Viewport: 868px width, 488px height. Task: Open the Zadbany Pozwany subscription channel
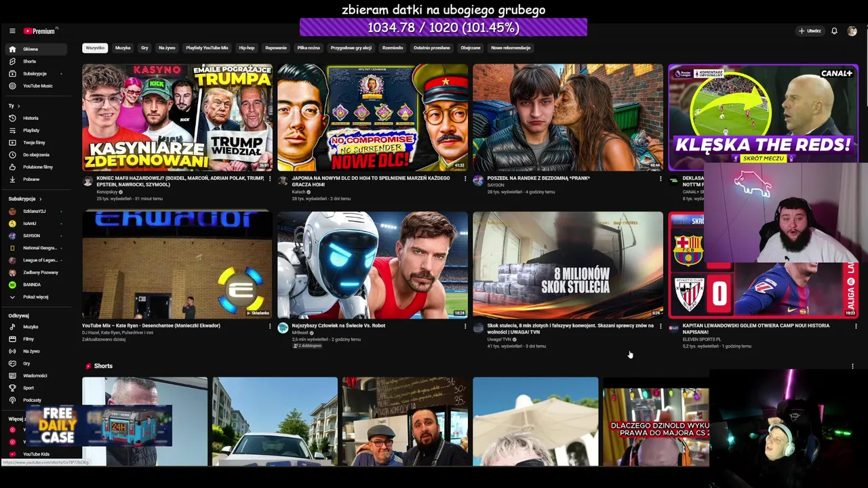(36, 272)
